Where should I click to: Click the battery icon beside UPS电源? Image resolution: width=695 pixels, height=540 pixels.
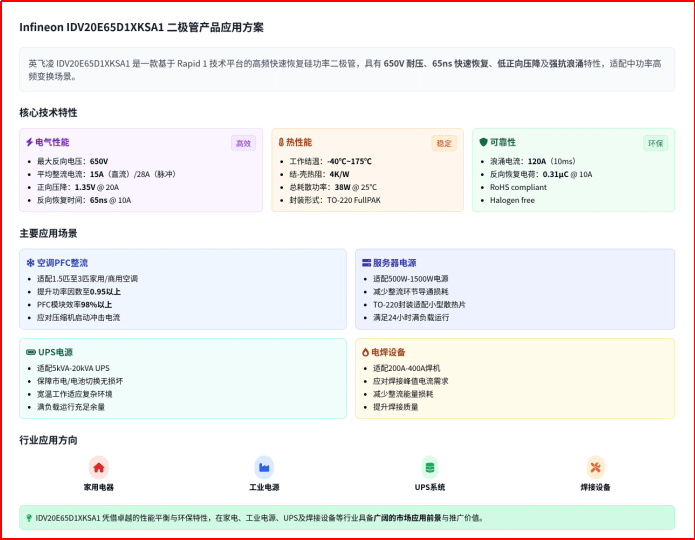[x=31, y=352]
